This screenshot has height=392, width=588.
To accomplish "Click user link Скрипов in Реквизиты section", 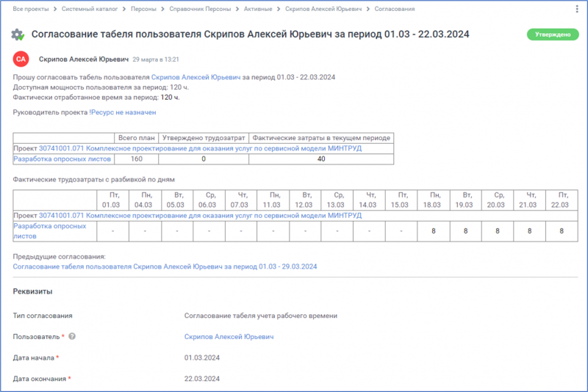I will pyautogui.click(x=229, y=337).
